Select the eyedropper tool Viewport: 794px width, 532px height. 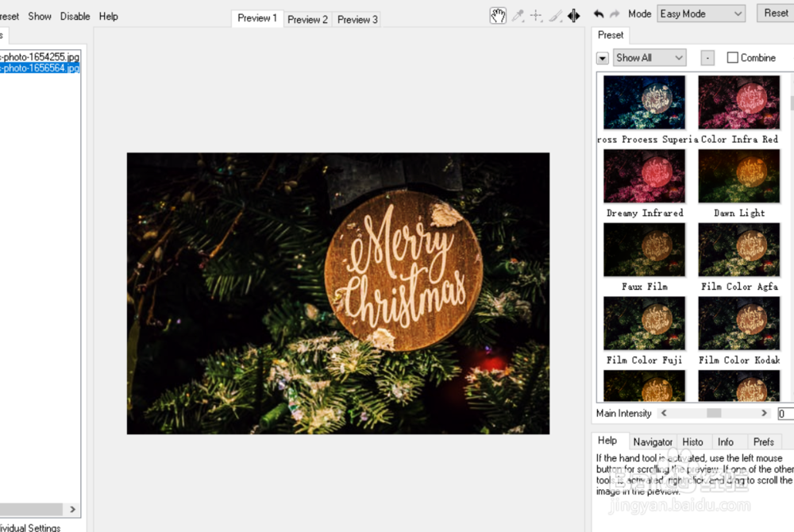pos(518,16)
